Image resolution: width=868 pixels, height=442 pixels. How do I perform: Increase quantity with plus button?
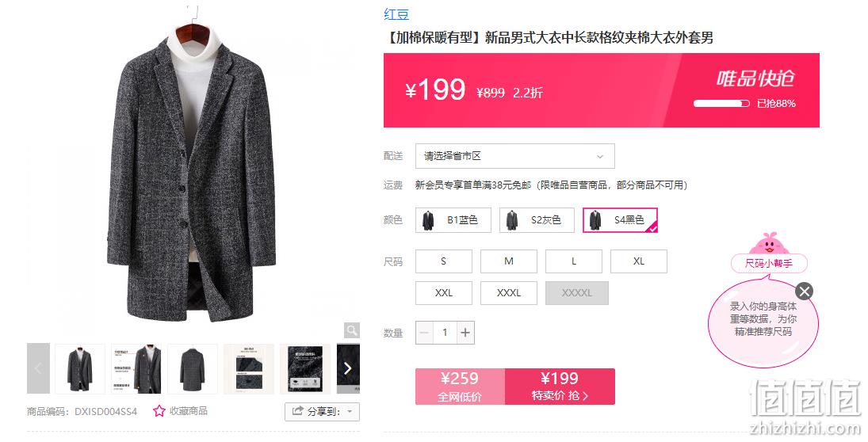pyautogui.click(x=465, y=333)
